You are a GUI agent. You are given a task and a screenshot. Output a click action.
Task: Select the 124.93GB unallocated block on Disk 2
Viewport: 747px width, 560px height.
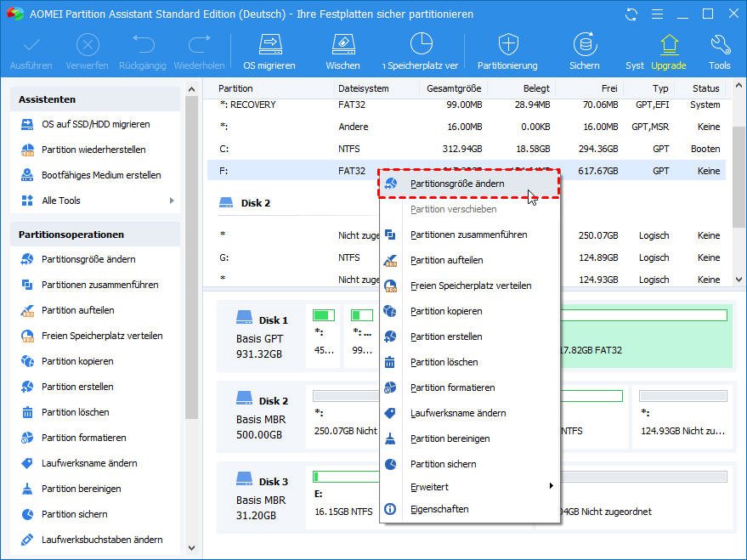coord(682,417)
